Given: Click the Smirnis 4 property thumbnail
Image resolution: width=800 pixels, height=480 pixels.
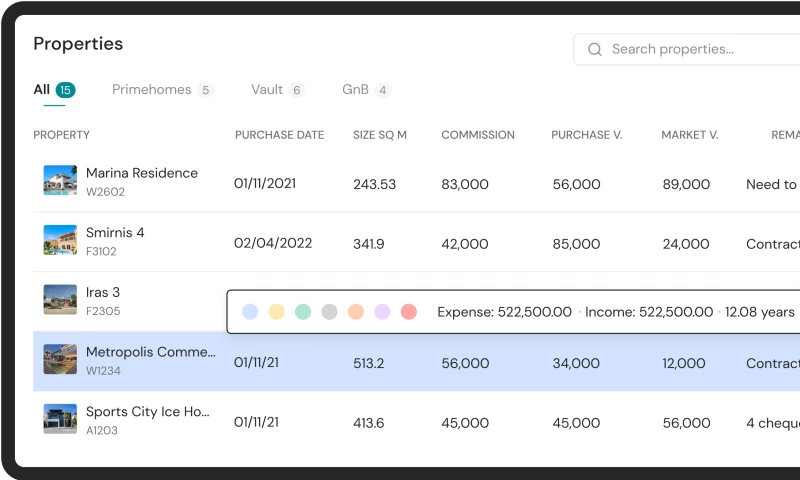Looking at the screenshot, I should coord(60,240).
